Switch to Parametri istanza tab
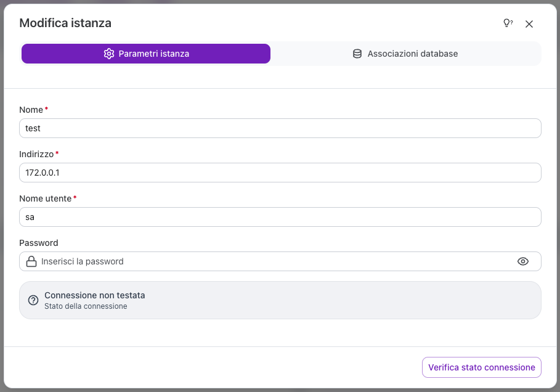560x392 pixels. tap(146, 54)
